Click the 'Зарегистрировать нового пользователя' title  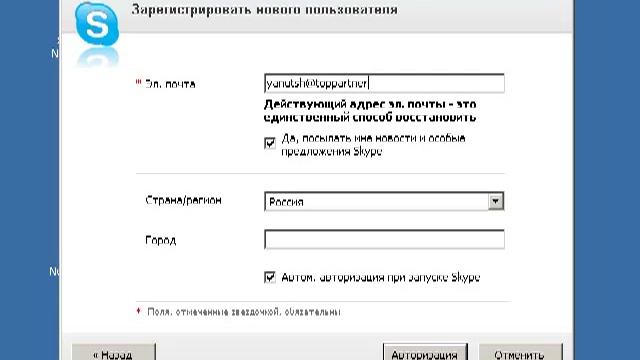coord(264,9)
